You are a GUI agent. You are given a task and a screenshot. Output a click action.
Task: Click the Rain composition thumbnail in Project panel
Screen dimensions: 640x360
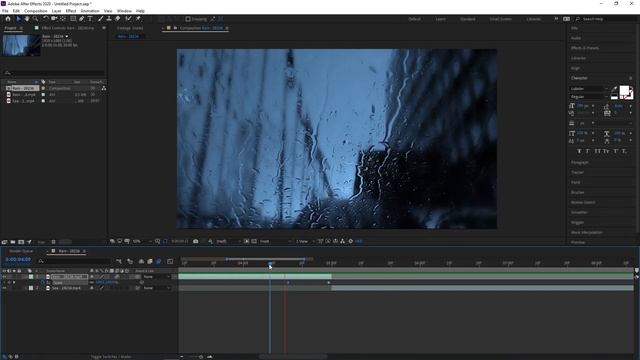[x=21, y=45]
